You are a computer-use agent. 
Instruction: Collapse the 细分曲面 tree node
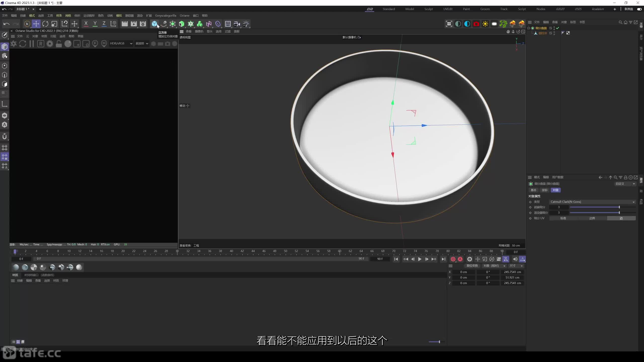pos(529,28)
